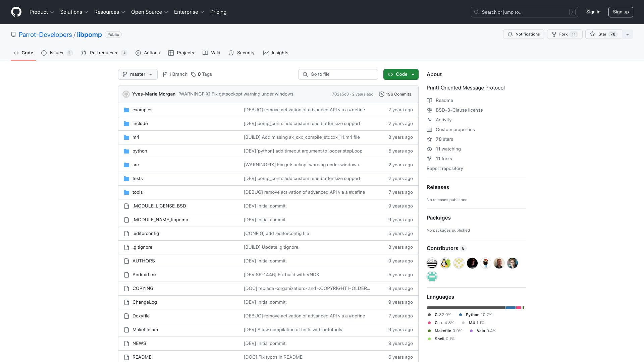Focus the Go to file field
644x362 pixels.
[x=338, y=74]
